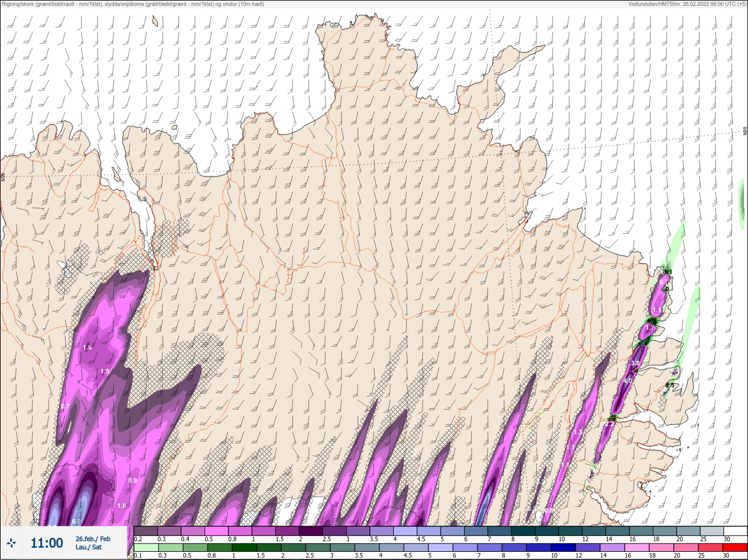
Task: Click the '1.3' precipitation value on the map
Action: click(x=578, y=432)
